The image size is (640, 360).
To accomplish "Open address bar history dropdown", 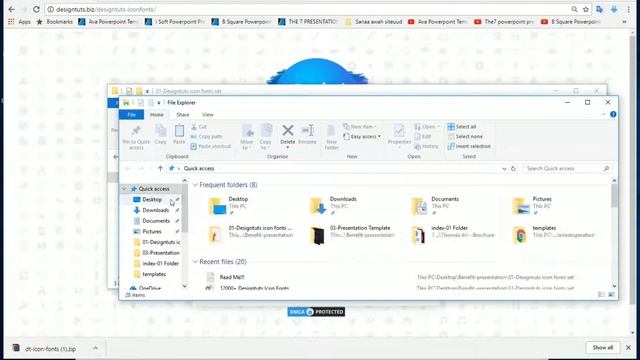I will [x=504, y=169].
